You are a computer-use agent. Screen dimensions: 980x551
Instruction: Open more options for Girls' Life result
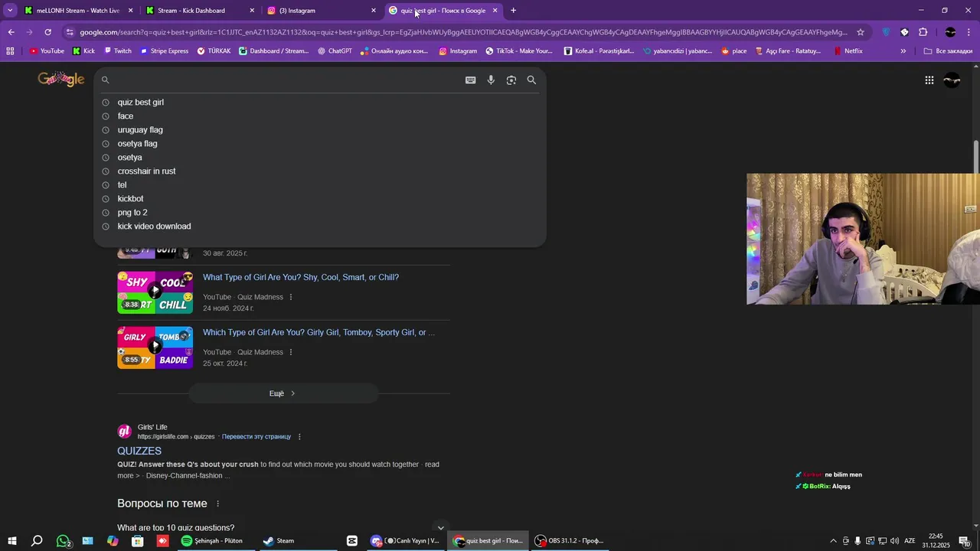299,436
